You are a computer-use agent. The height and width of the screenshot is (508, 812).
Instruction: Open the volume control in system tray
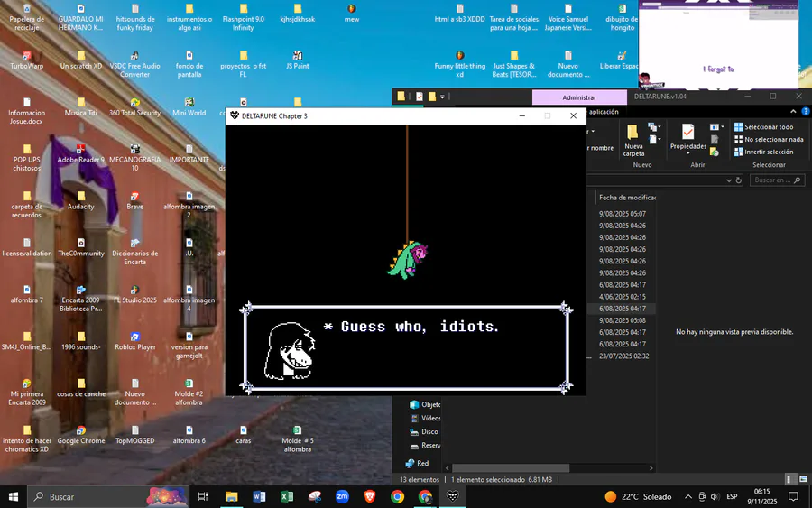715,496
